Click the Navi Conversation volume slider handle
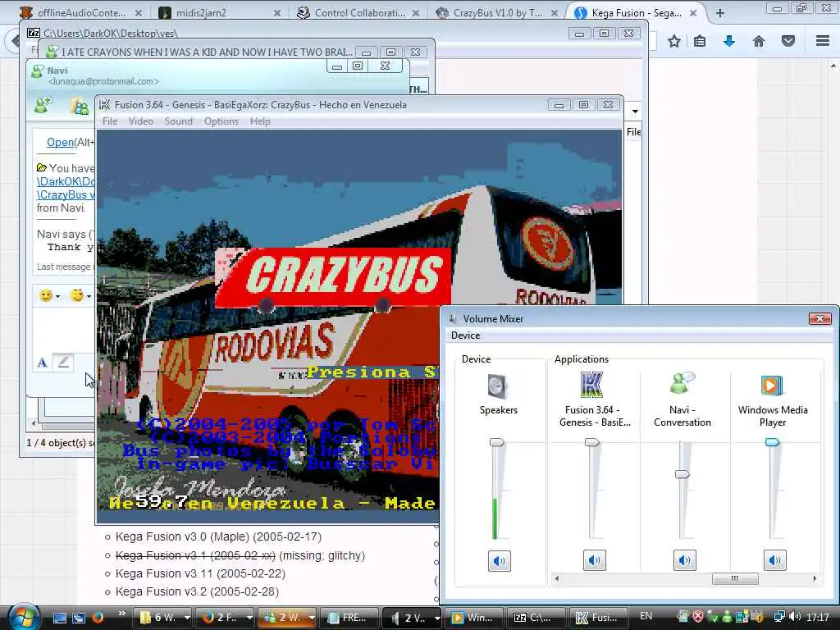Screen dimensions: 840x630 682,474
